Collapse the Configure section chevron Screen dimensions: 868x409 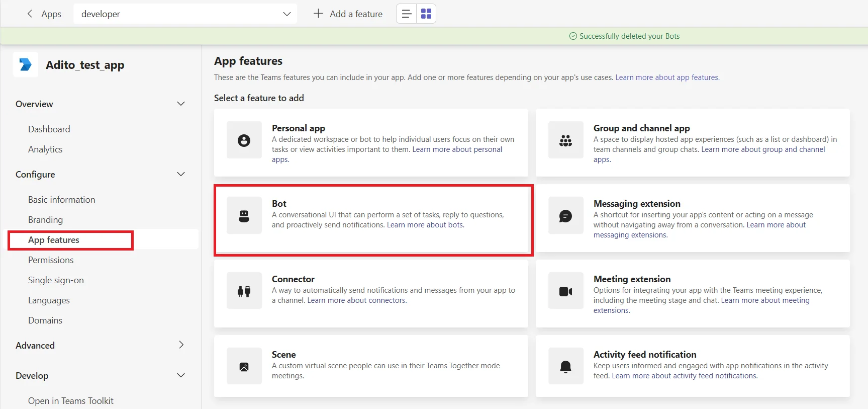click(x=181, y=174)
